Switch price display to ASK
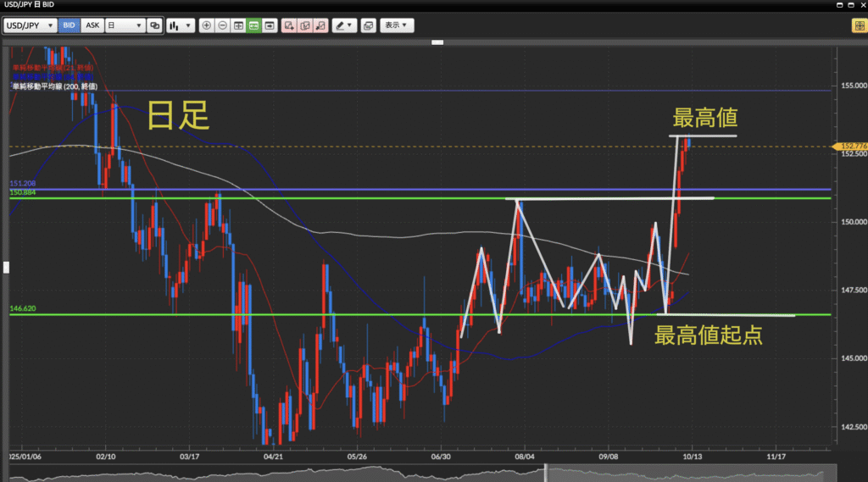Image resolution: width=868 pixels, height=482 pixels. (x=92, y=25)
